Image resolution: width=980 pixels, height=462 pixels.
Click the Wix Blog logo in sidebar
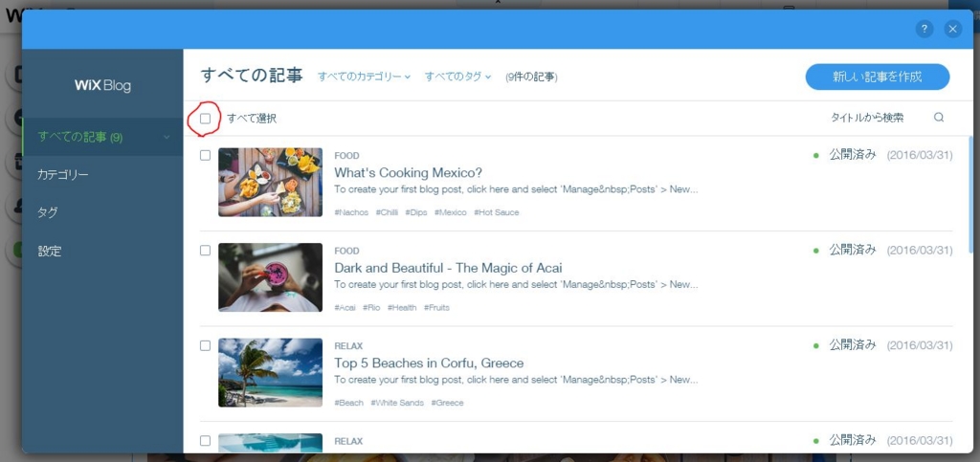coord(102,85)
